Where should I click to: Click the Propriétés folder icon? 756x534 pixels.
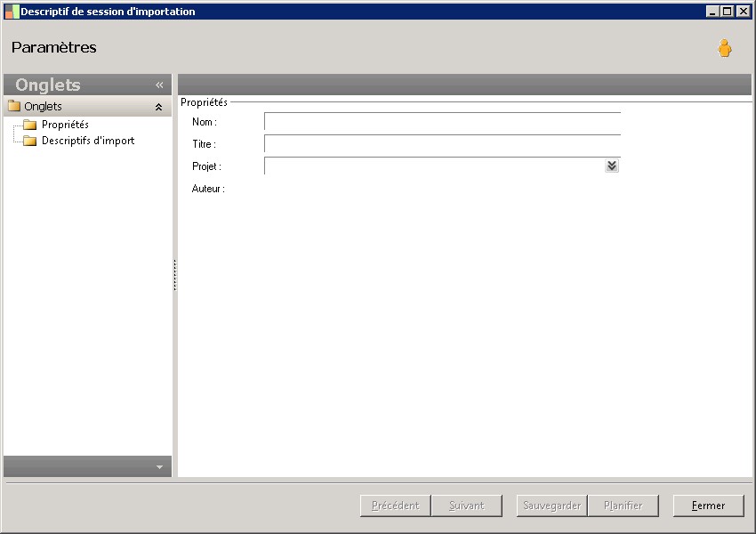point(30,125)
